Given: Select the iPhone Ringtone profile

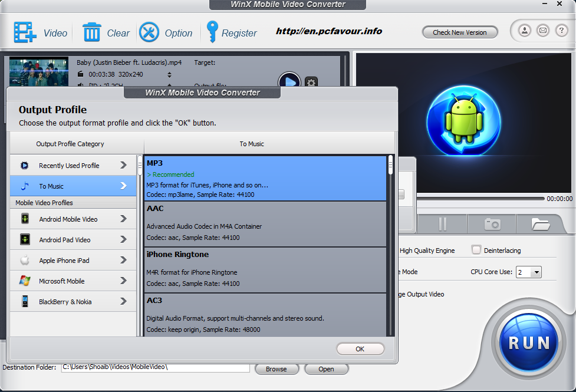Looking at the screenshot, I should (x=265, y=269).
